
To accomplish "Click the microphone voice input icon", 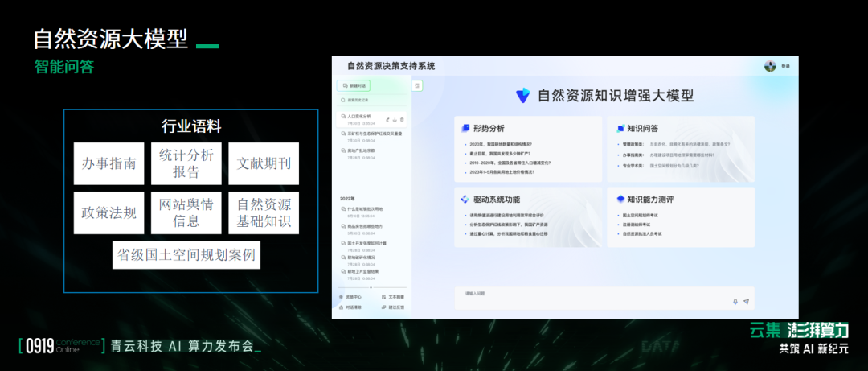I will pyautogui.click(x=735, y=302).
